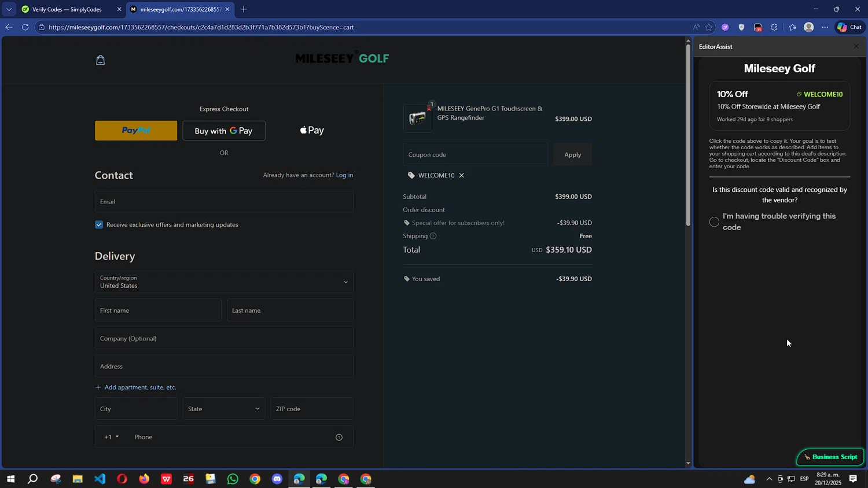Click the coupon Apply button
The image size is (868, 488).
572,154
